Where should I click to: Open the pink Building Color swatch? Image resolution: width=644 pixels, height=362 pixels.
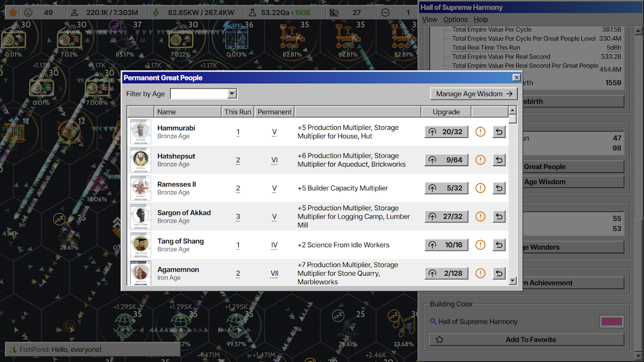[611, 322]
